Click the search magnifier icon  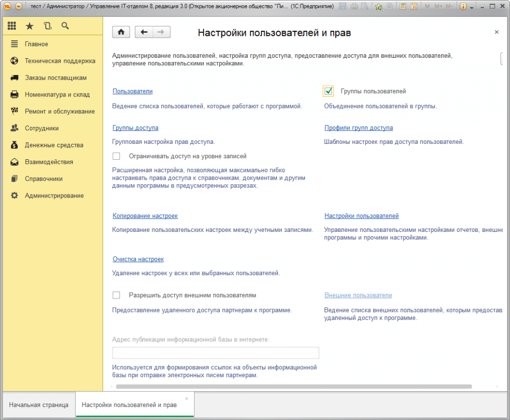point(65,26)
